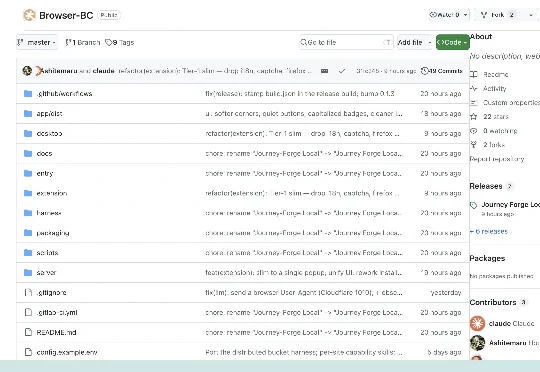This screenshot has width=540, height=372.
Task: Expand commit message with the ellipsis button
Action: point(324,71)
